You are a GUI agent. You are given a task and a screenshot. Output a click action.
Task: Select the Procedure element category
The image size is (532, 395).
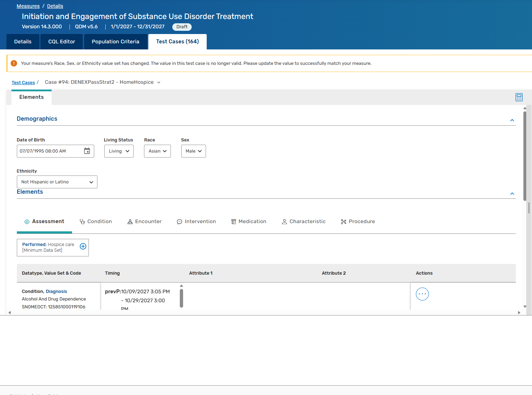[358, 222]
